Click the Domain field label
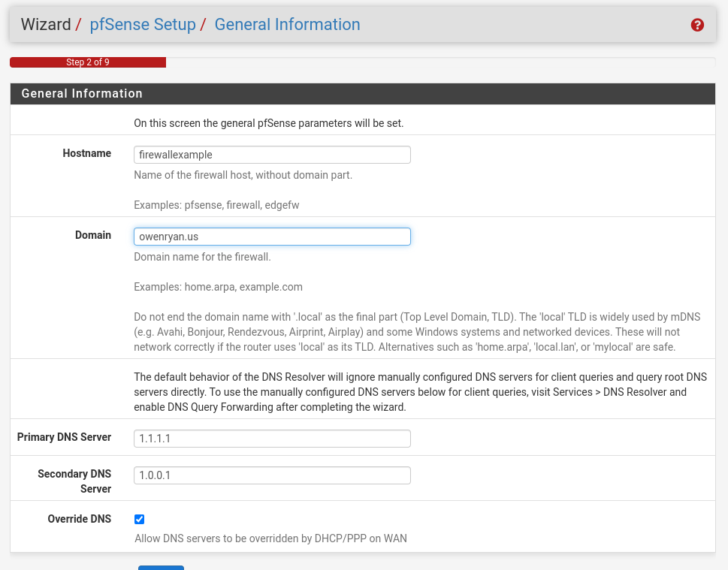728x570 pixels. point(93,235)
